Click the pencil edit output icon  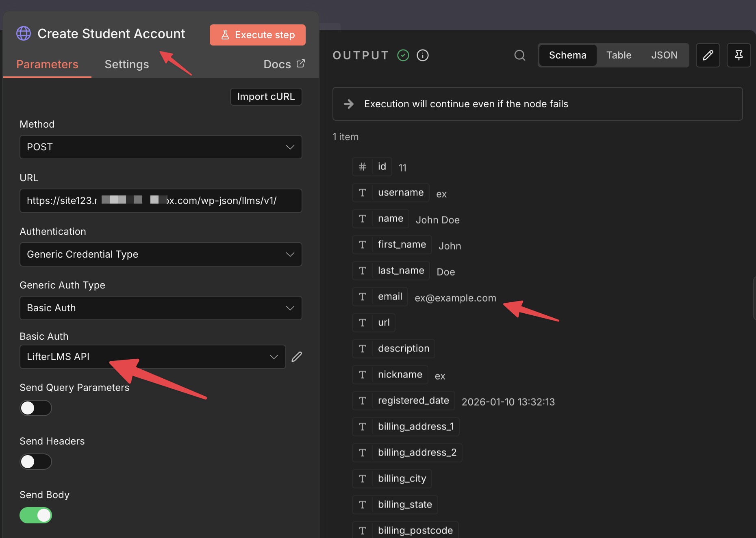(708, 55)
